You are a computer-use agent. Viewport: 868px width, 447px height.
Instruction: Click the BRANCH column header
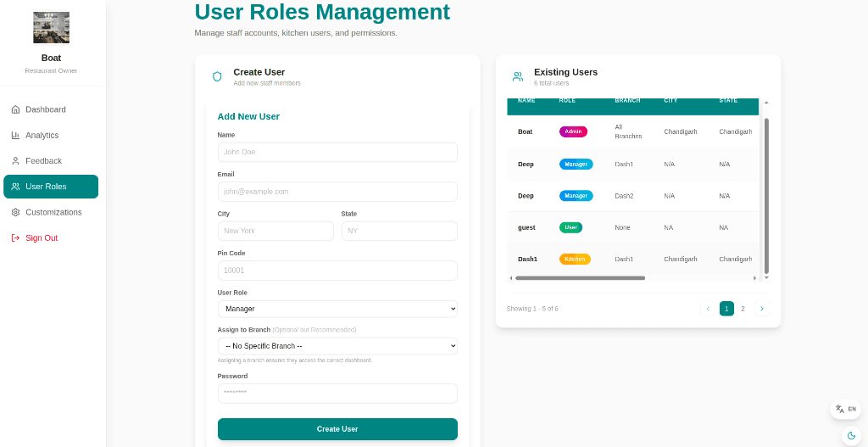[628, 101]
